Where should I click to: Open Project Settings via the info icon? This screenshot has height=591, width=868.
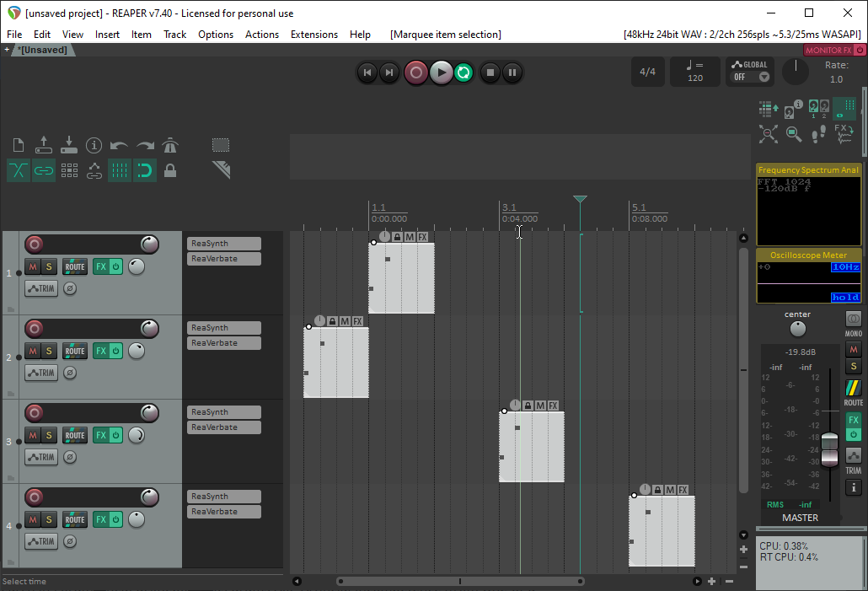point(94,145)
